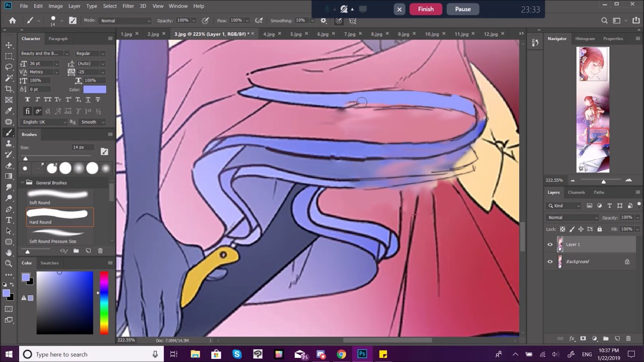Open the Filter menu
This screenshot has width=644, height=362.
pos(128,6)
